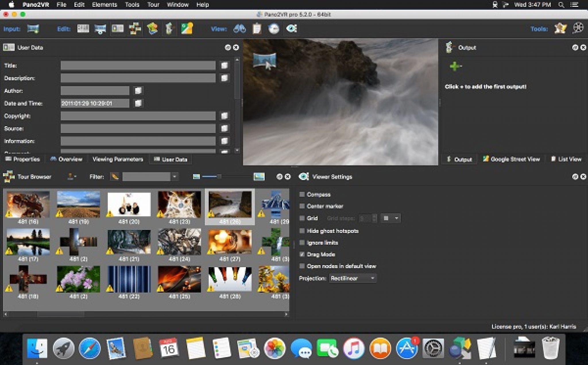The image size is (588, 365).
Task: Click the Skin Editor star icon under Tools
Action: (560, 29)
